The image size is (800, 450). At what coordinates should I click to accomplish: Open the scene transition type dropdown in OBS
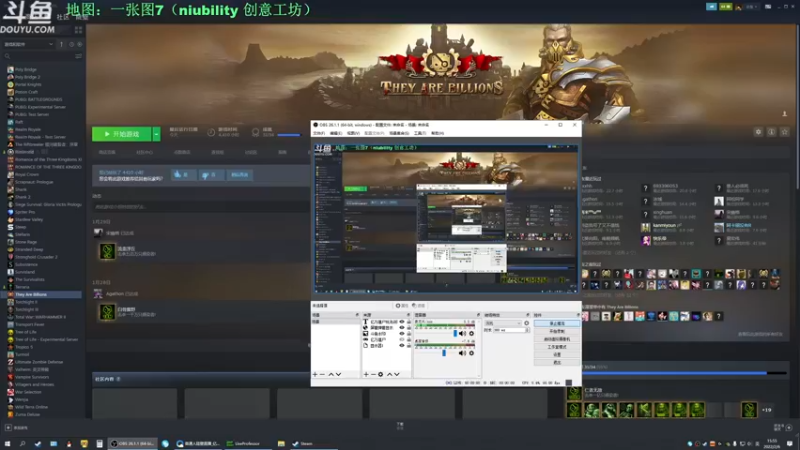tap(503, 323)
